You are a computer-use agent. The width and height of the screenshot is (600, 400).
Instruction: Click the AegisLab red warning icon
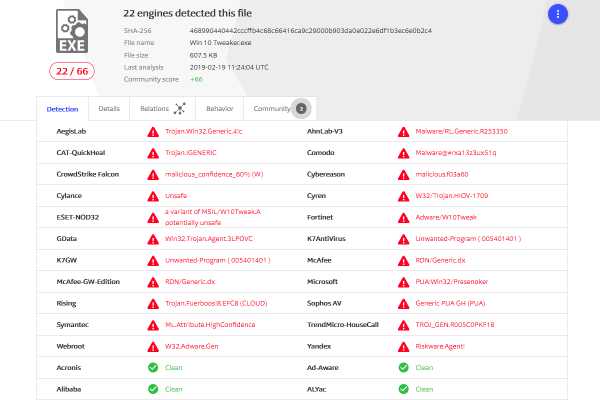pos(153,132)
